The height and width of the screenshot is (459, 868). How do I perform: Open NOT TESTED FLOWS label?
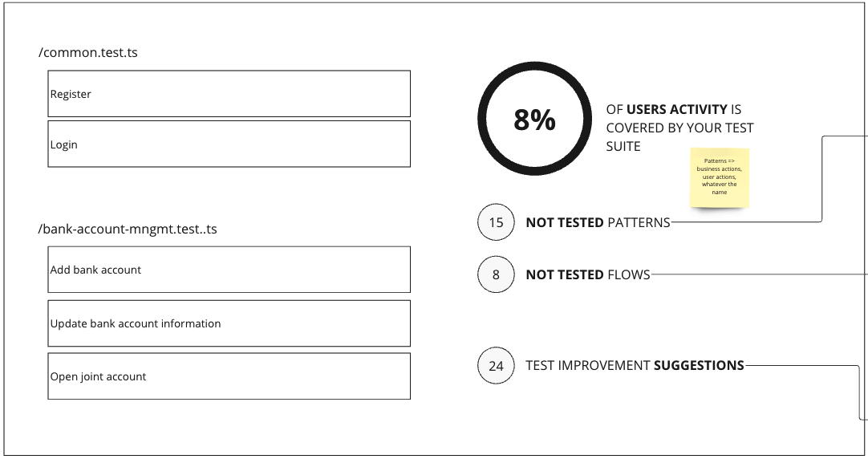[588, 274]
